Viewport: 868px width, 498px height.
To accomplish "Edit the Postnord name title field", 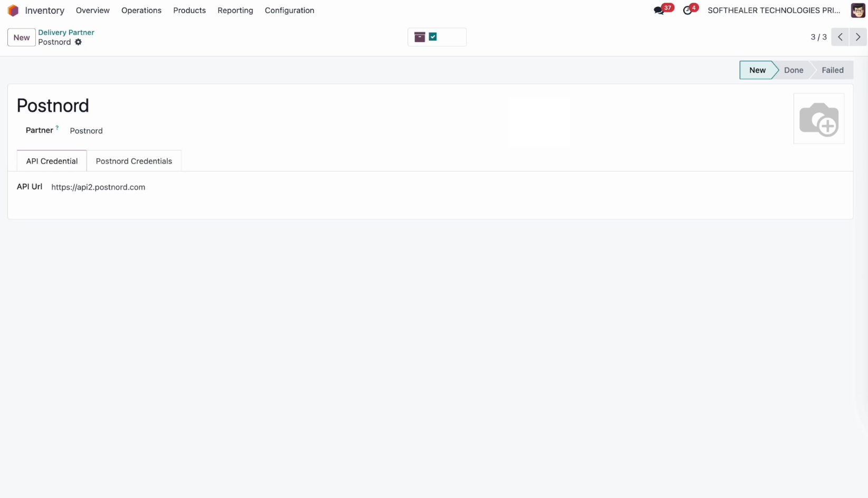I will pos(53,106).
